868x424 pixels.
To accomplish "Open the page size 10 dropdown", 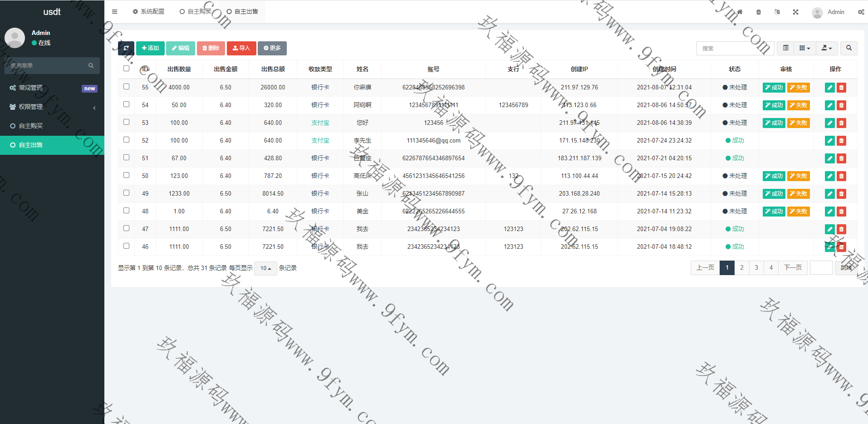I will [265, 268].
